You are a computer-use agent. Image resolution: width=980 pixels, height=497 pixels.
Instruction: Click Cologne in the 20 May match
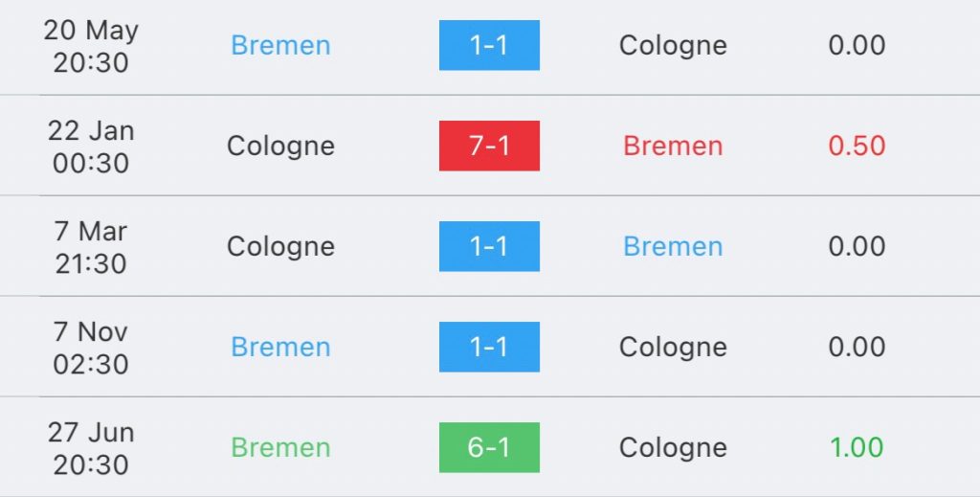pos(673,45)
